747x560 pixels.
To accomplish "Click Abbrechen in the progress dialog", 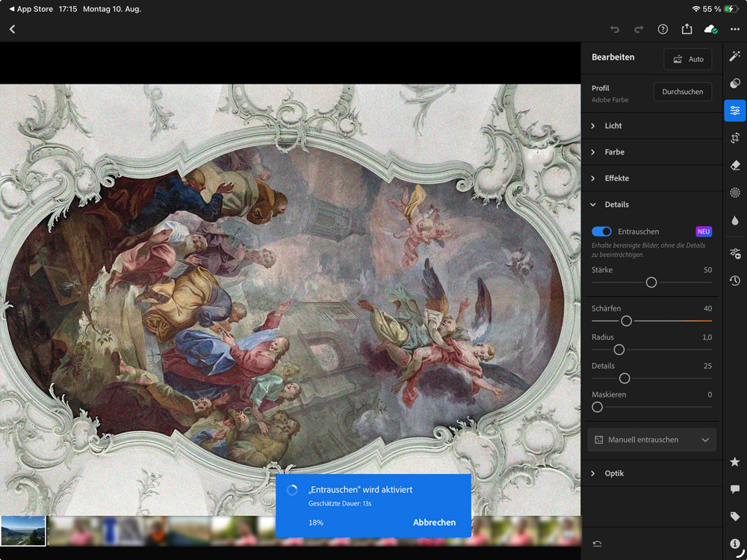I will pos(434,523).
